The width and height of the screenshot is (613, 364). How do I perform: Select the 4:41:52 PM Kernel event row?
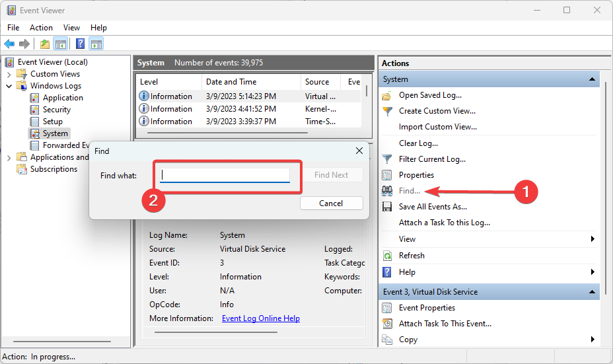click(x=248, y=109)
